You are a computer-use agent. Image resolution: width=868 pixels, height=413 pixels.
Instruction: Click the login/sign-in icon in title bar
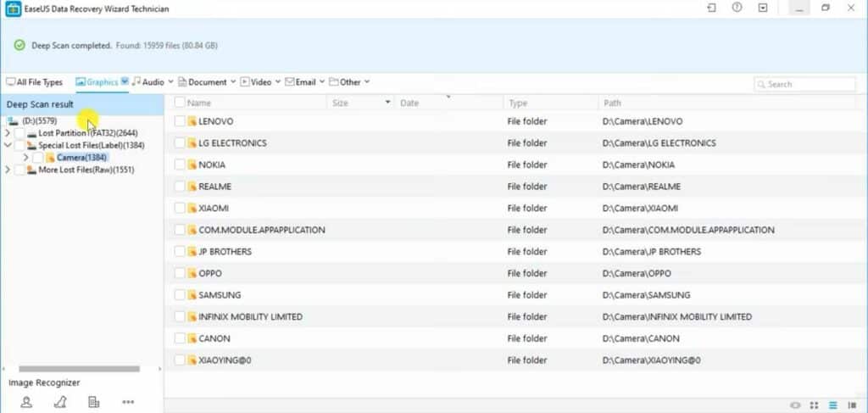(x=711, y=8)
